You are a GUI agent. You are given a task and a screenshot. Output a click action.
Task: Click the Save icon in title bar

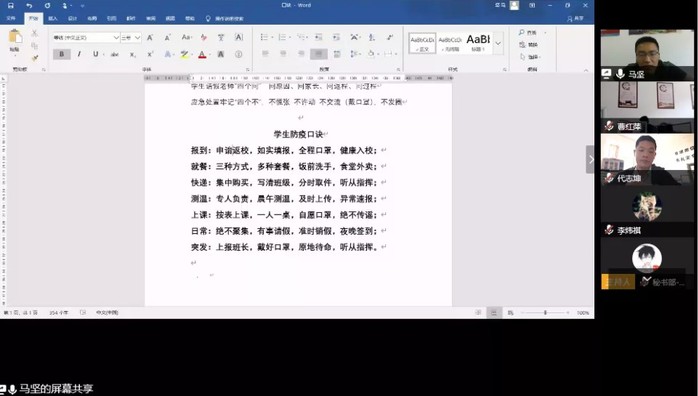(x=11, y=6)
